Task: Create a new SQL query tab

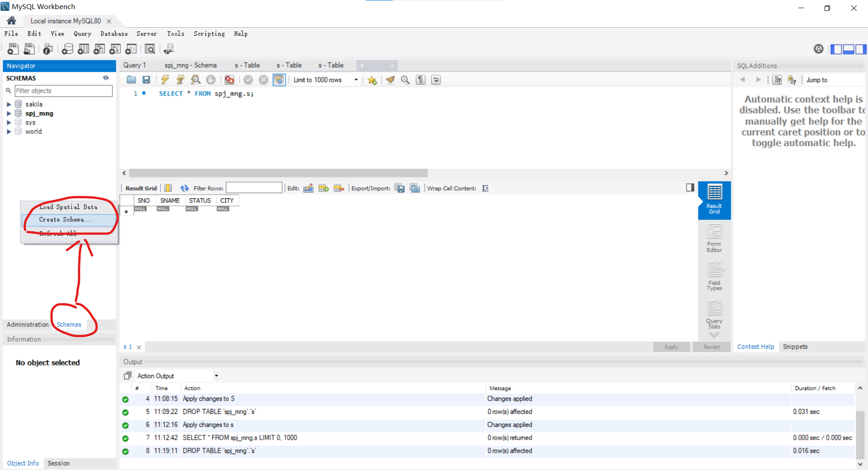Action: (13, 49)
